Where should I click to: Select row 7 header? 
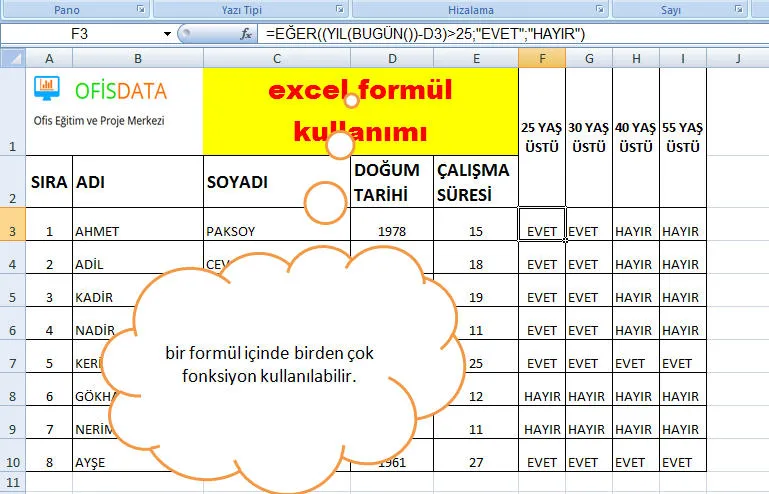tap(13, 363)
